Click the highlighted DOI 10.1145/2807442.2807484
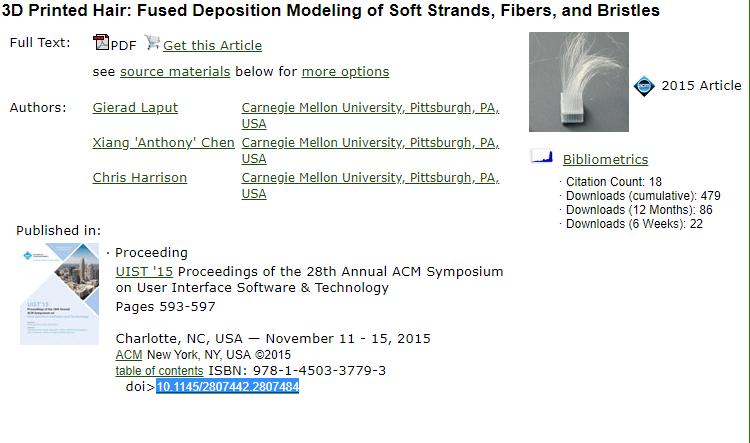 [227, 387]
